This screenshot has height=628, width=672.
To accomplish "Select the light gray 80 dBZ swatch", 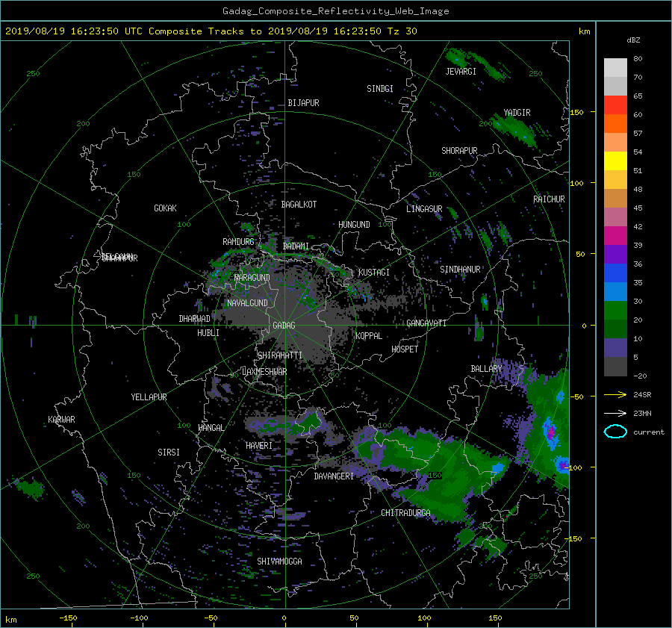I will (615, 67).
